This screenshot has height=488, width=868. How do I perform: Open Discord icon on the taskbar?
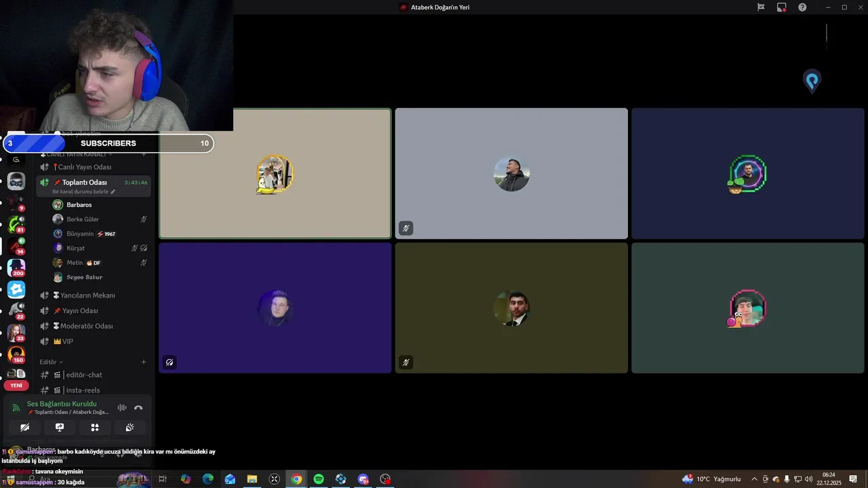[363, 479]
